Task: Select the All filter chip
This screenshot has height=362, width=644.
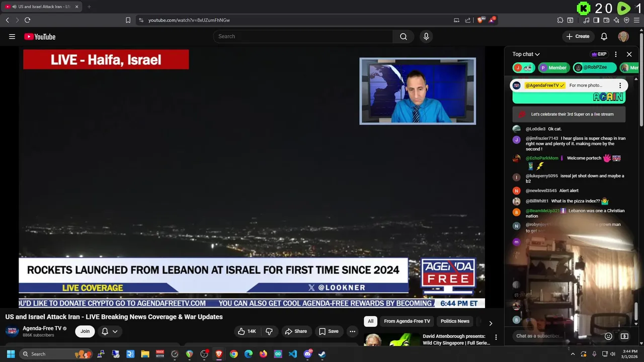Action: point(370,321)
